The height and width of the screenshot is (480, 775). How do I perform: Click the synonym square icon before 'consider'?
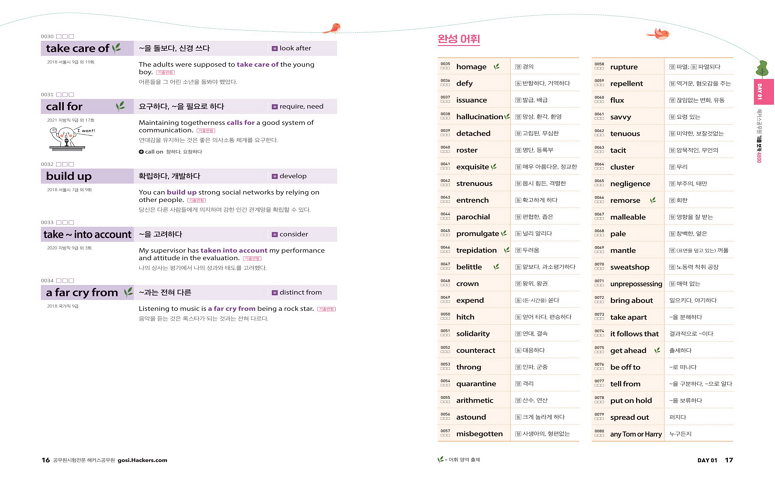tap(274, 234)
